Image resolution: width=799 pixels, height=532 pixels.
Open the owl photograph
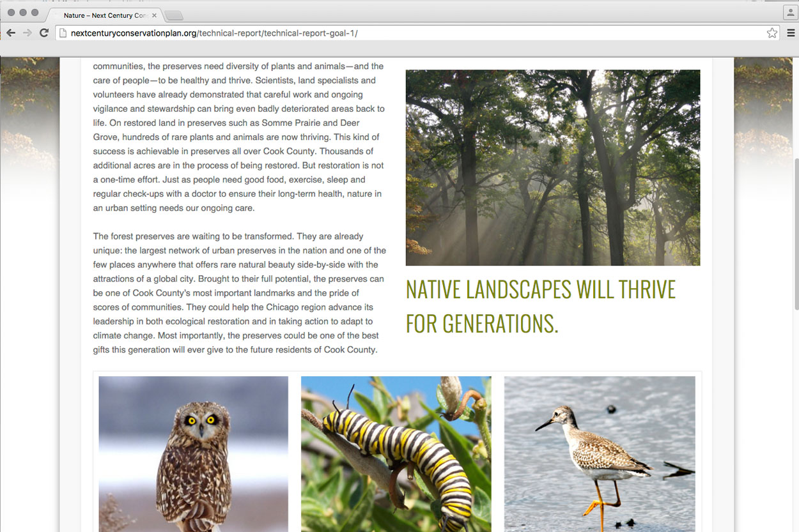[x=193, y=453]
